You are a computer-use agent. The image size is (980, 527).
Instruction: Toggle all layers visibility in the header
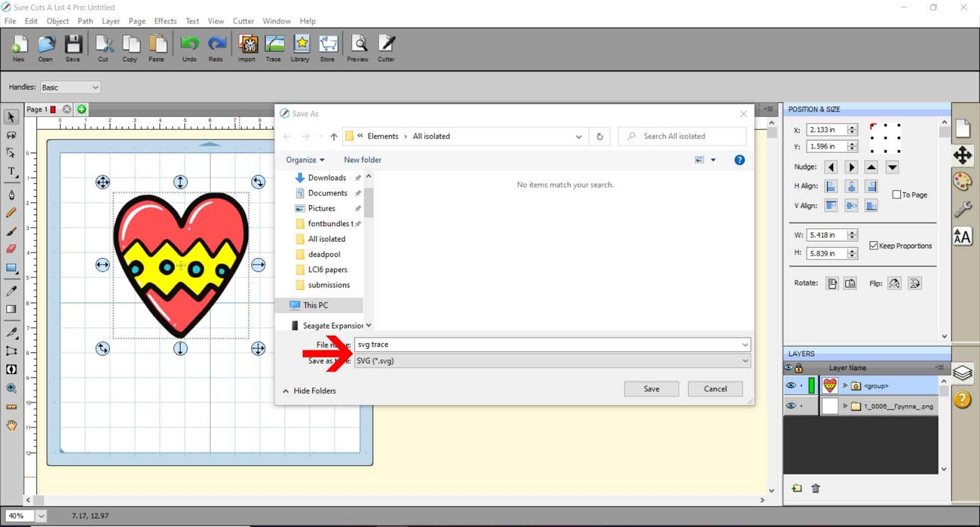(x=789, y=368)
